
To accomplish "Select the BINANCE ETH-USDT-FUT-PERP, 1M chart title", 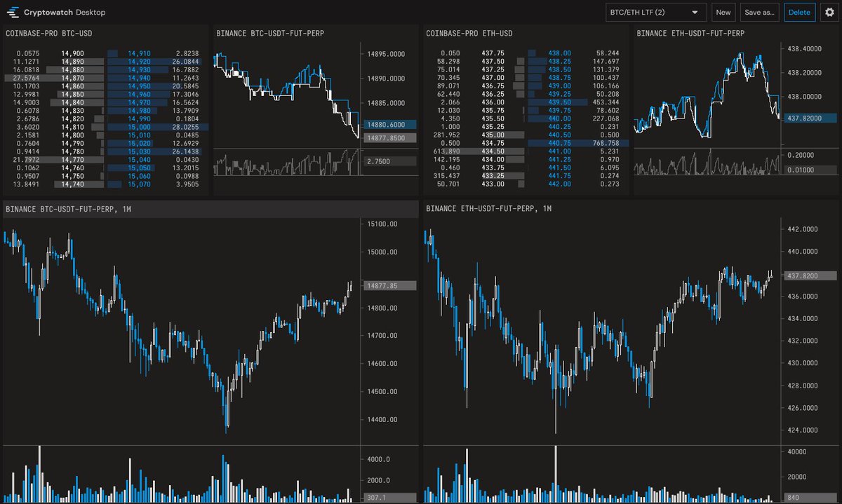I will pos(489,208).
